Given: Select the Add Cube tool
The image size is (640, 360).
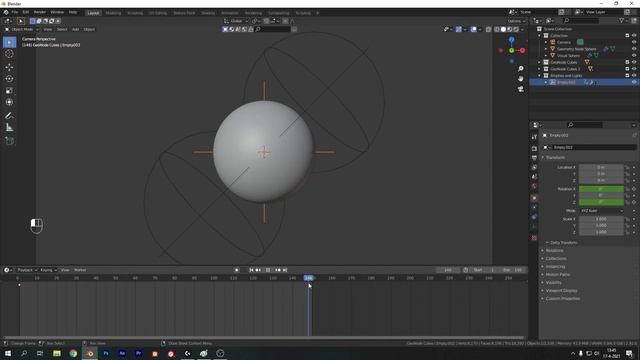Looking at the screenshot, I should [9, 141].
